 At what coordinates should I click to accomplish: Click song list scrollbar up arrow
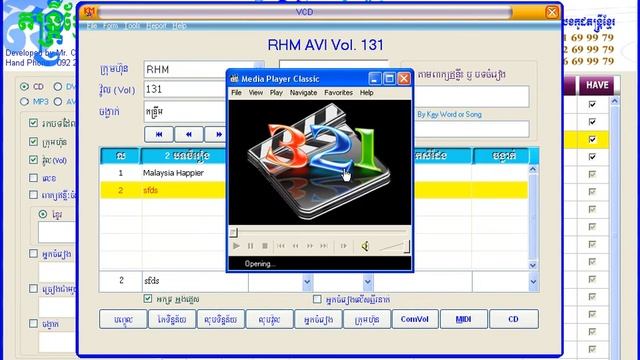point(533,169)
